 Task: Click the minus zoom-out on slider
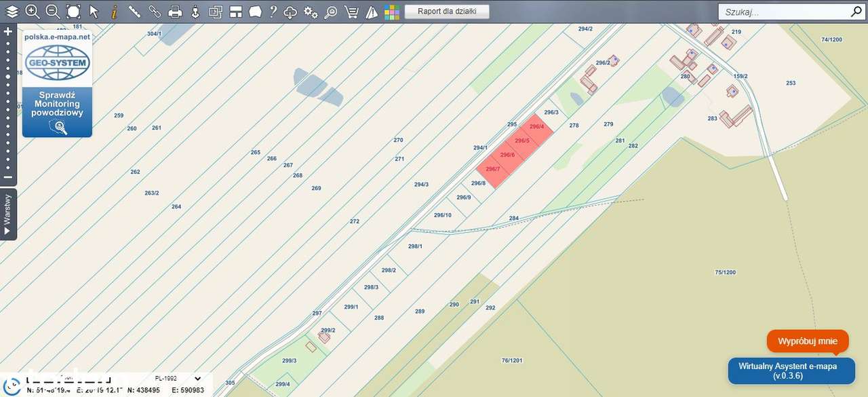point(8,177)
